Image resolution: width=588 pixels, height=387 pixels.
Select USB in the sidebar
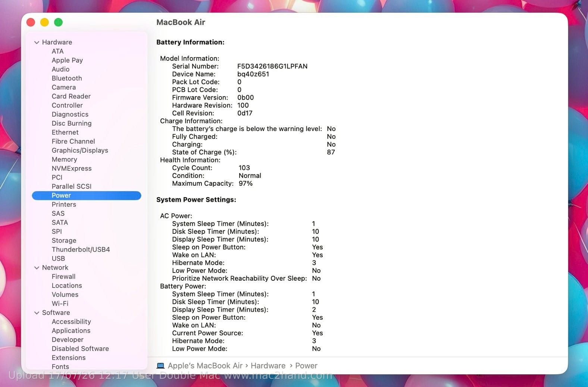(x=58, y=258)
